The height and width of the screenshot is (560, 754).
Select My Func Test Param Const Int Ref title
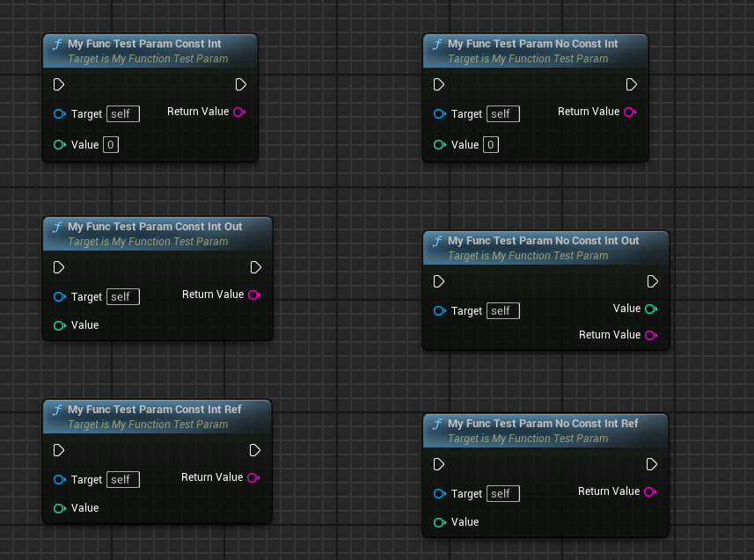point(154,410)
